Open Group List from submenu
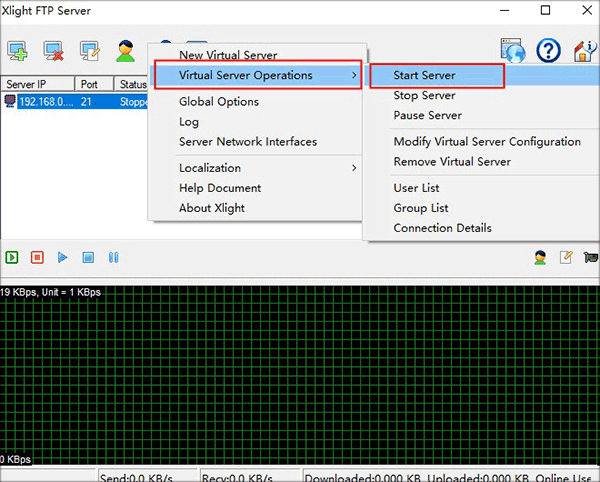 pos(421,208)
